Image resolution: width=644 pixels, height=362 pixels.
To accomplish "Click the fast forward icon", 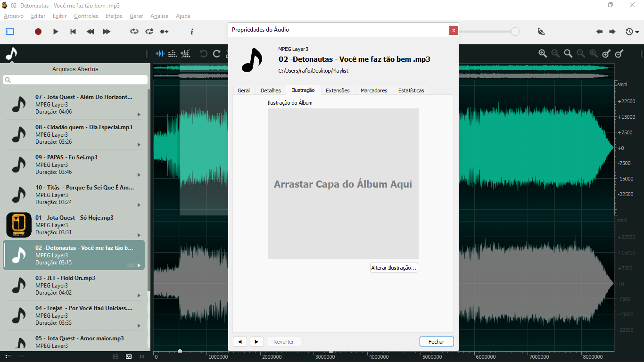I will [x=107, y=32].
